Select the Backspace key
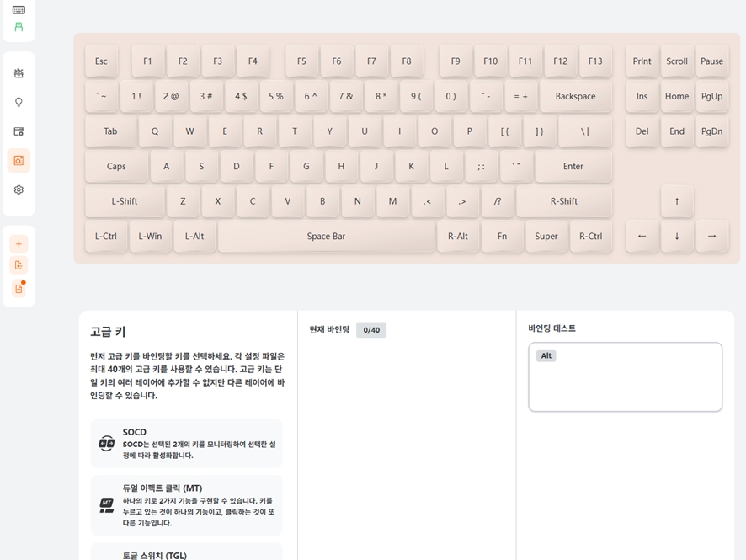This screenshot has width=746, height=560. pyautogui.click(x=576, y=96)
